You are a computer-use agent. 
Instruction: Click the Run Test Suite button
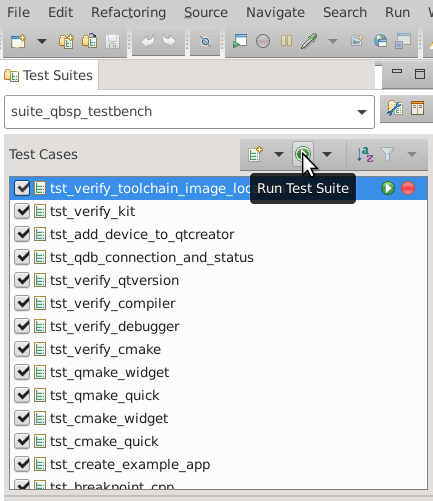[303, 154]
